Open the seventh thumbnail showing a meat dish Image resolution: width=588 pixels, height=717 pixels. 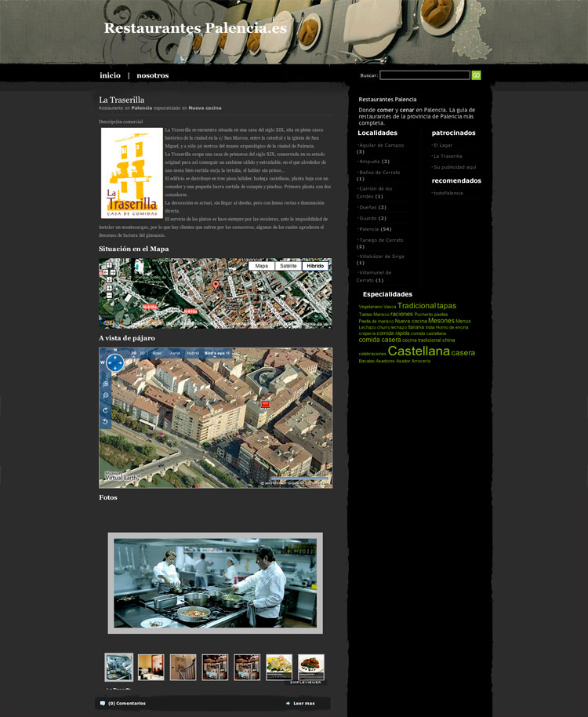310,667
